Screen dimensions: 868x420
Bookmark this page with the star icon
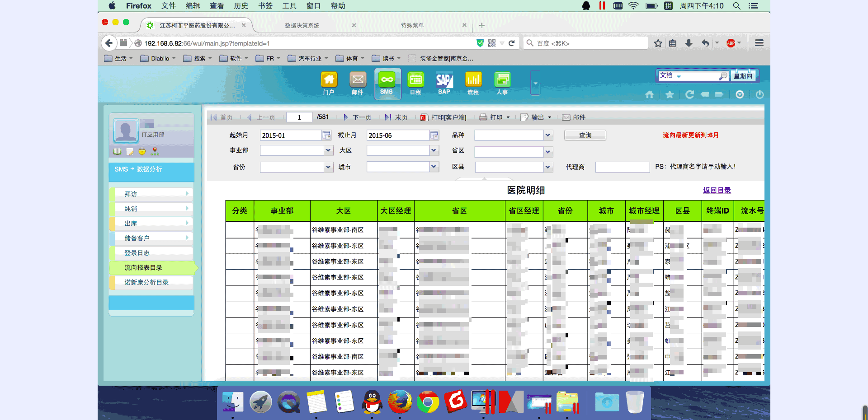(x=658, y=43)
